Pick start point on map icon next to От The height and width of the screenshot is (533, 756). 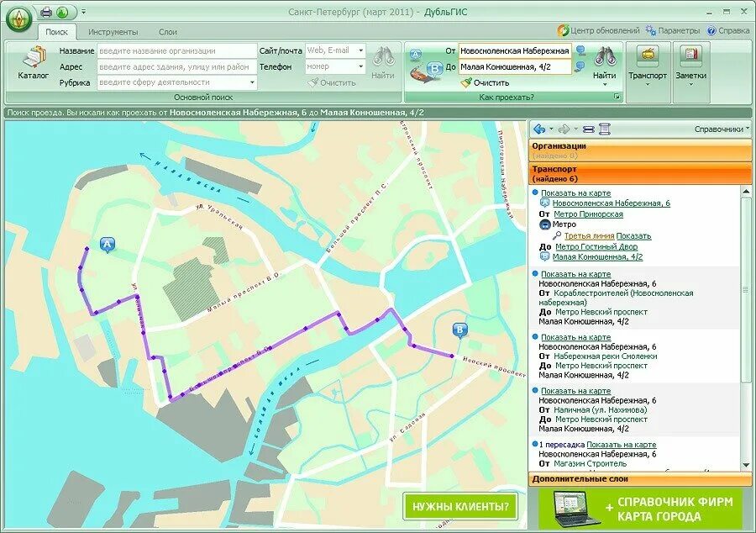click(580, 50)
